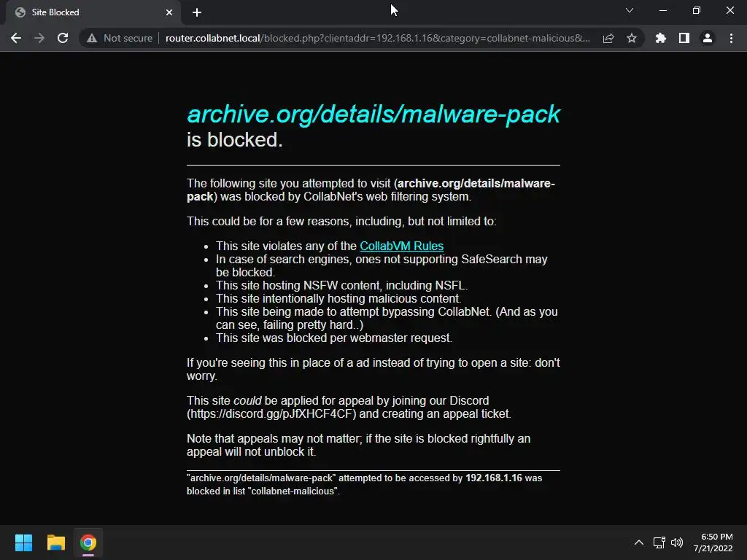Bookmark this tab with the star icon
747x560 pixels.
[632, 38]
